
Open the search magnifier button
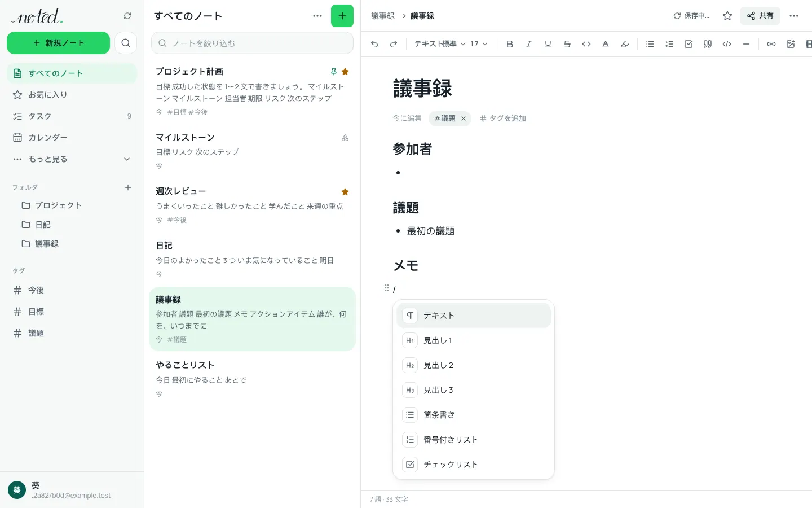click(x=126, y=43)
